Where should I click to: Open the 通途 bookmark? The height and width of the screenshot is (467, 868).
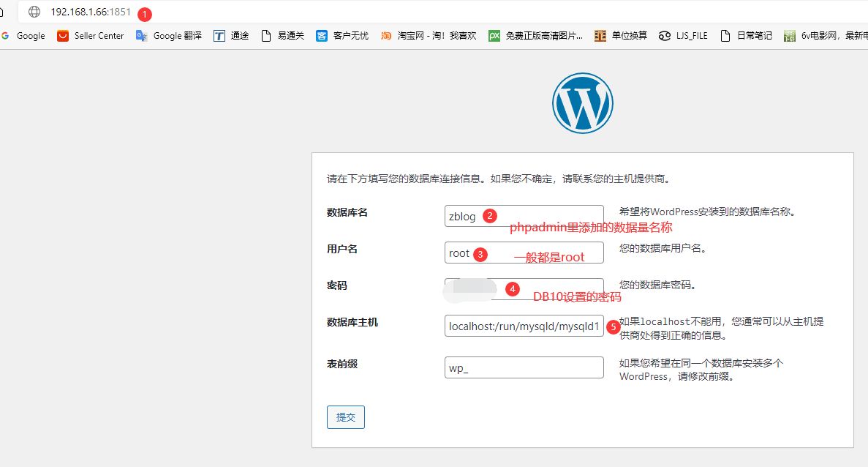point(231,35)
